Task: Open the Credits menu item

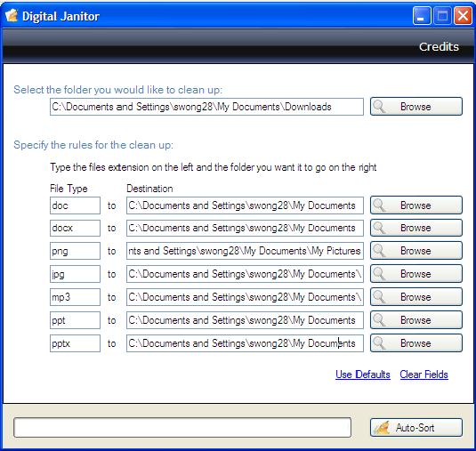Action: (x=439, y=47)
